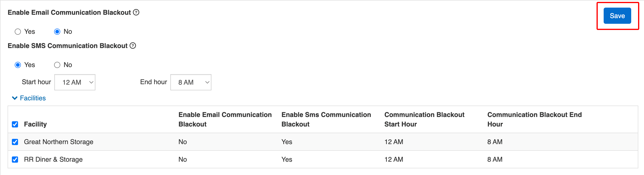The image size is (644, 175).
Task: Click the Great Northern Storage facility name
Action: click(x=59, y=142)
